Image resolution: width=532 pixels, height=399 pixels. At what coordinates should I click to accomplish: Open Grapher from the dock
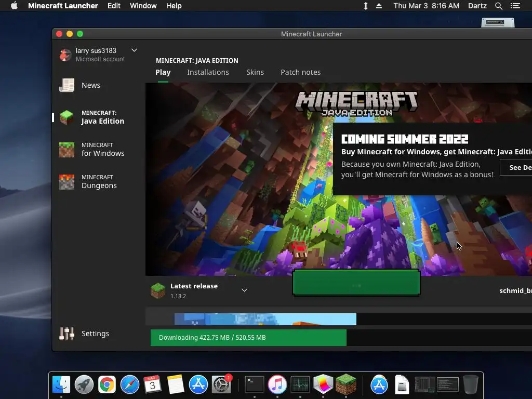tap(323, 384)
